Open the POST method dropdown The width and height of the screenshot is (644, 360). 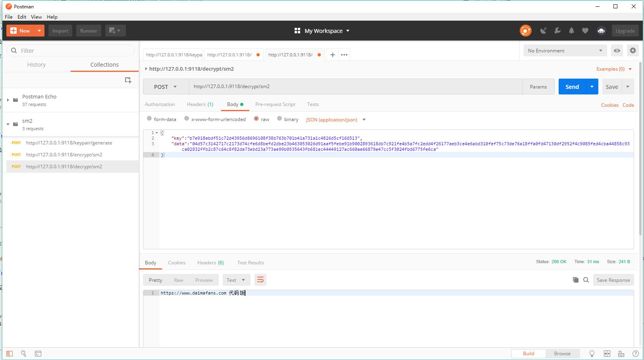pyautogui.click(x=166, y=87)
